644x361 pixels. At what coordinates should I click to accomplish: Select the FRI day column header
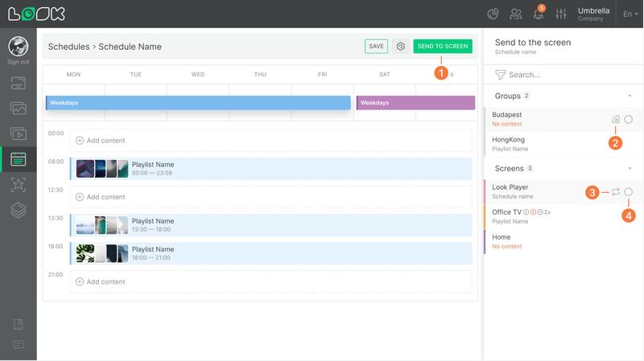[323, 74]
